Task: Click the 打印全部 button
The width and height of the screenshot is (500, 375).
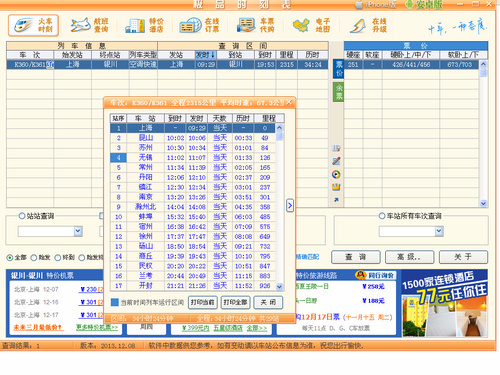Action: 235,302
